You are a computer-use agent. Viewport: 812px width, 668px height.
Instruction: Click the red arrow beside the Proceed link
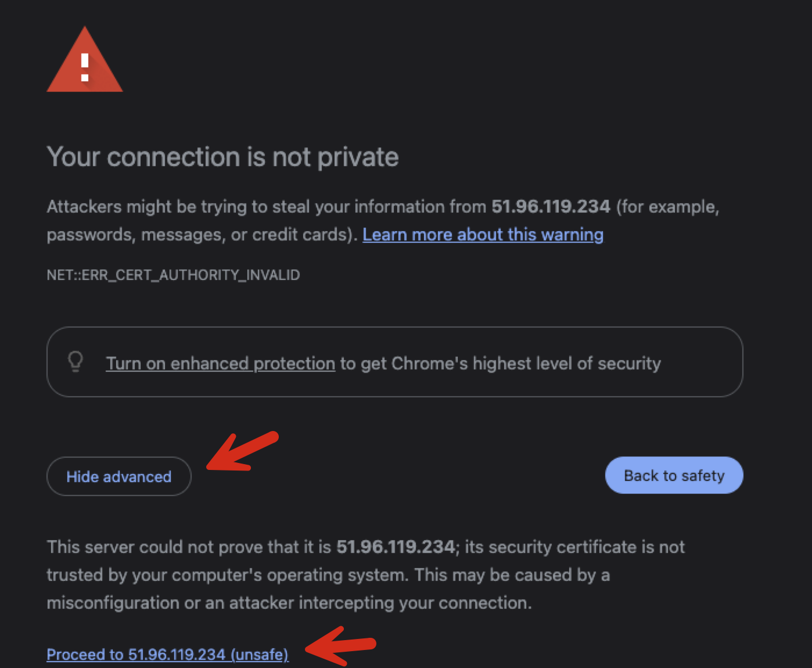[x=340, y=645]
